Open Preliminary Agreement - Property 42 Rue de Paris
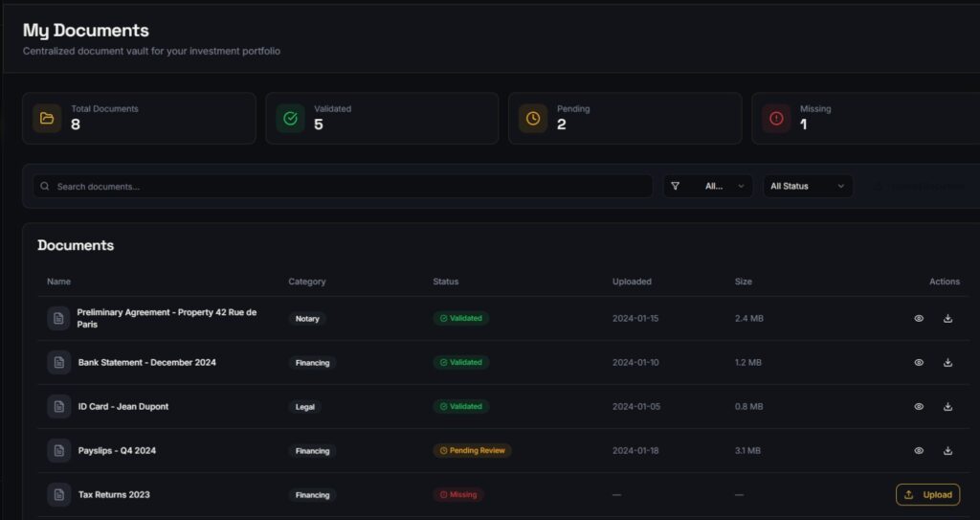Viewport: 980px width, 520px height. tap(167, 319)
